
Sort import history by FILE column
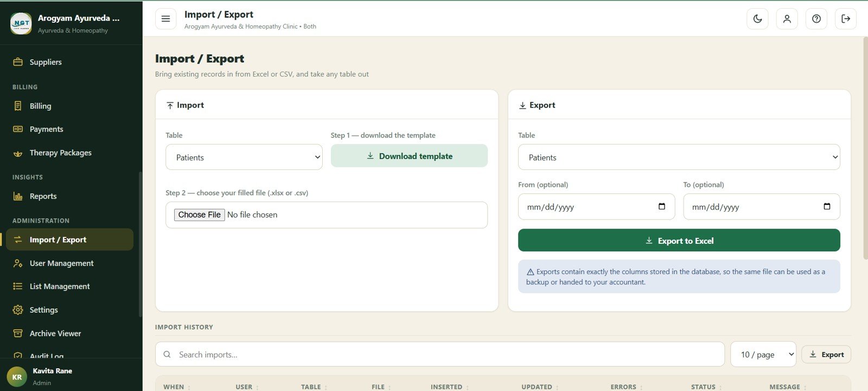pyautogui.click(x=381, y=387)
